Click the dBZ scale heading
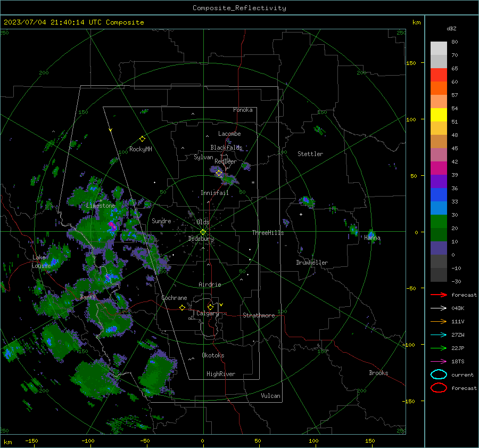The height and width of the screenshot is (448, 479). 451,28
